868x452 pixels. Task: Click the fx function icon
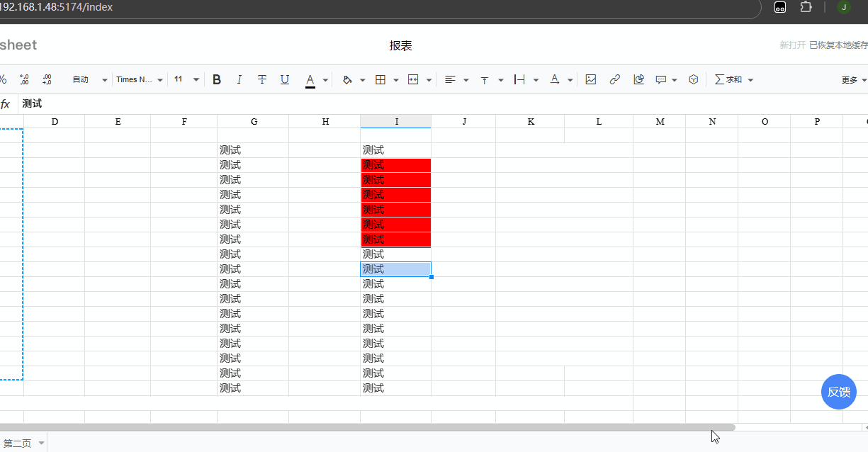(x=5, y=104)
